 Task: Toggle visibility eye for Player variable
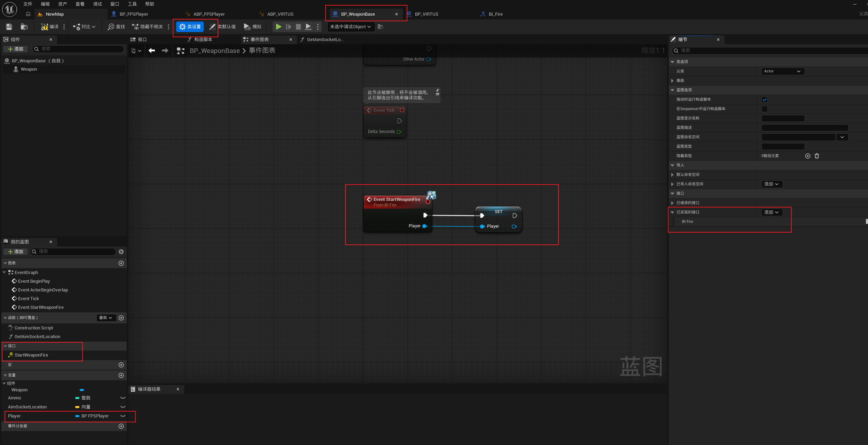[x=123, y=416]
